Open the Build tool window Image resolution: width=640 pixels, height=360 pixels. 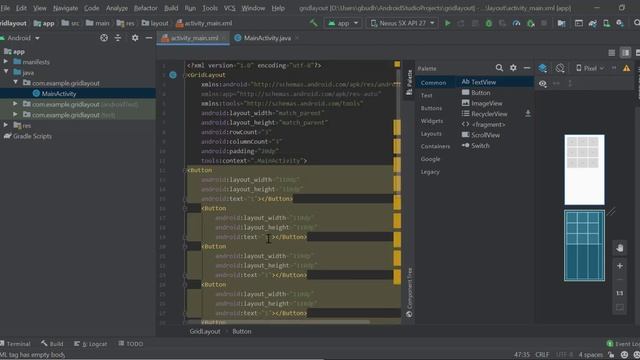(52, 344)
